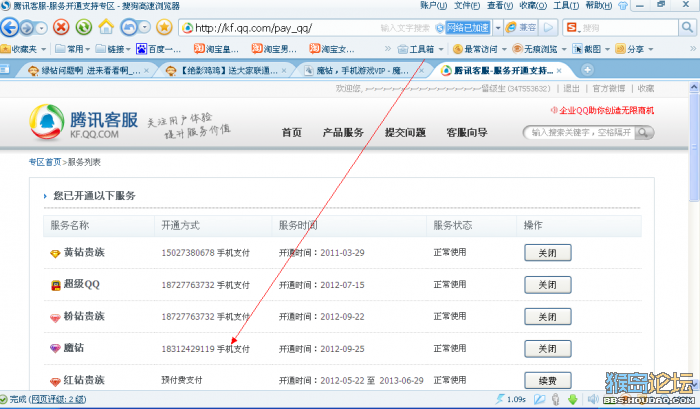The height and width of the screenshot is (409, 700).
Task: Click the gold star favorite icon
Action: coord(164,28)
